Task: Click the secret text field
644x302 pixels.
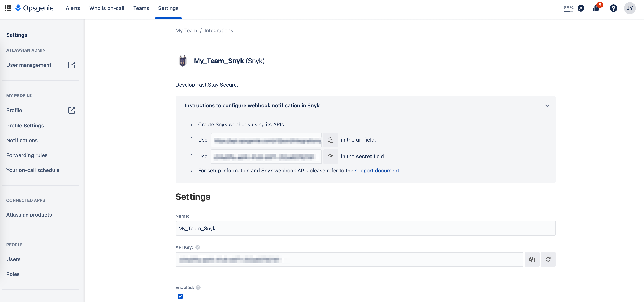Action: coord(266,157)
